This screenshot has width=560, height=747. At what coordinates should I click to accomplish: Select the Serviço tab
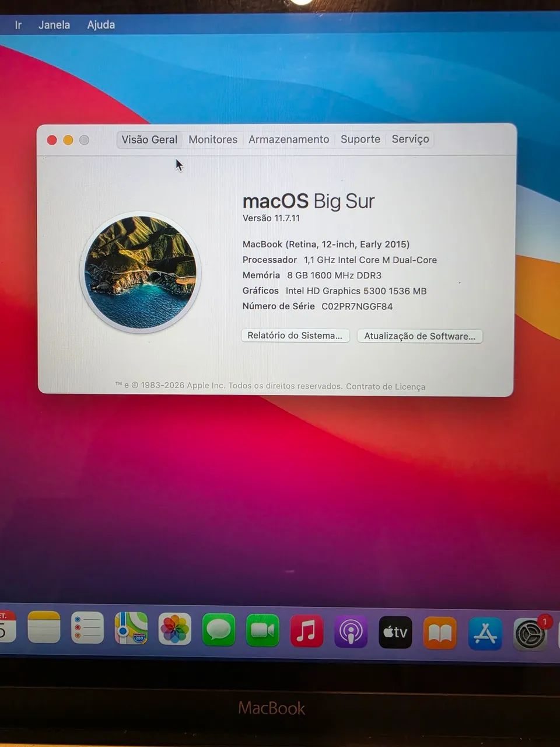(410, 139)
